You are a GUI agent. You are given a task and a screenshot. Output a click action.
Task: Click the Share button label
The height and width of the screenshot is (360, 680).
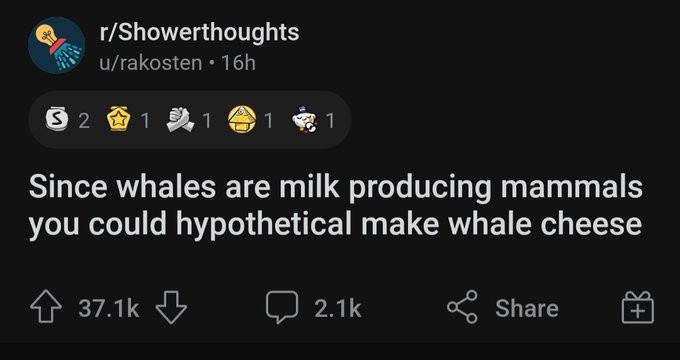527,308
